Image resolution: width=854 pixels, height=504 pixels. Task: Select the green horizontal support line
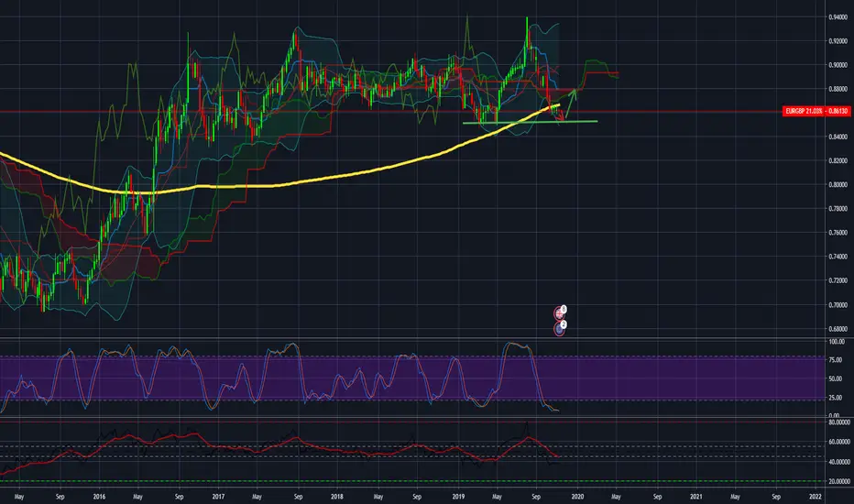point(530,122)
